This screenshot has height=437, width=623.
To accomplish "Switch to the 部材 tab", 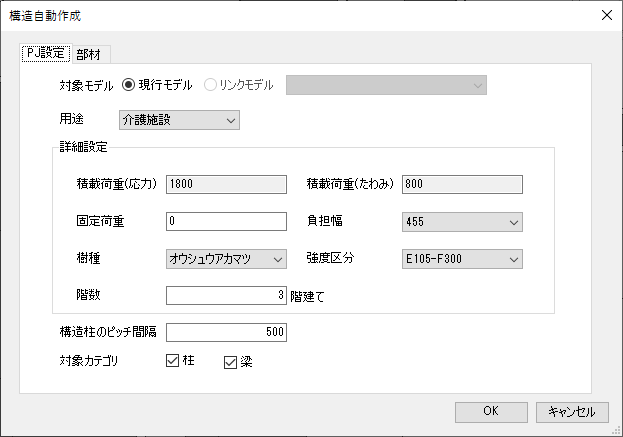I will pyautogui.click(x=91, y=54).
